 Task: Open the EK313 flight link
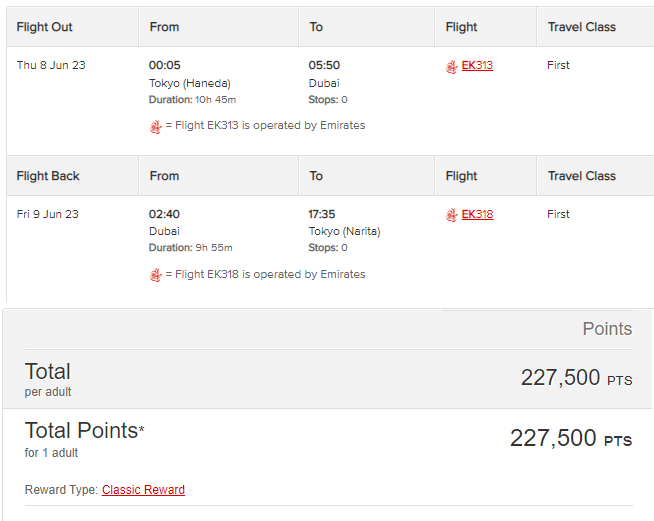point(477,65)
